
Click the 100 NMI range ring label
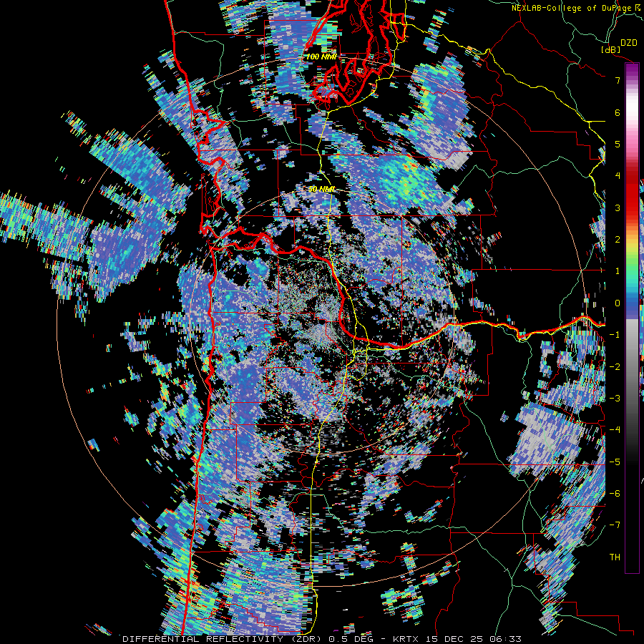[321, 57]
